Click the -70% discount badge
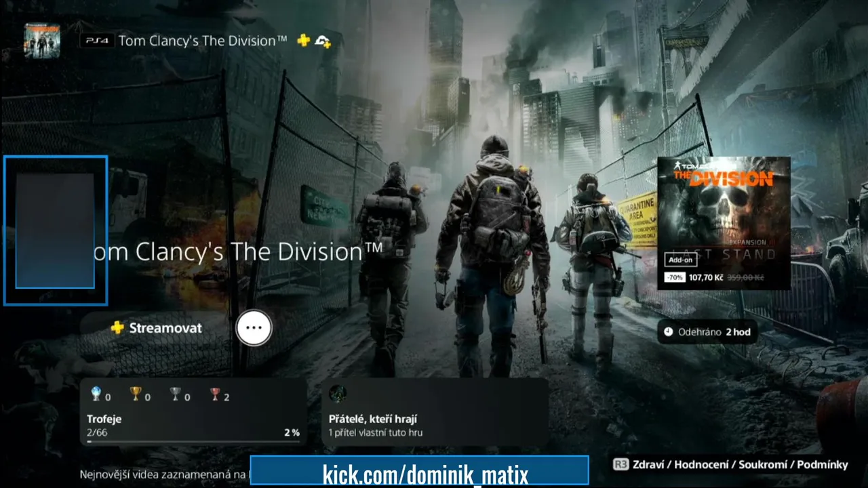Image resolution: width=868 pixels, height=488 pixels. click(x=675, y=278)
